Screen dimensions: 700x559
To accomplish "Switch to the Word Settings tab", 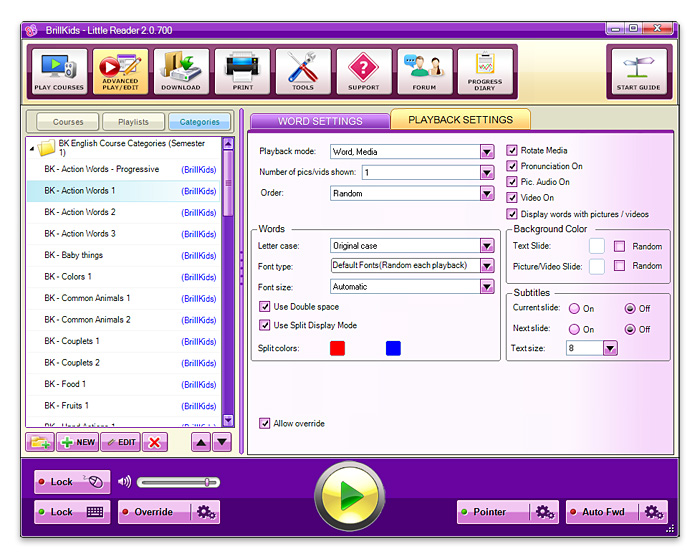I will [x=320, y=121].
